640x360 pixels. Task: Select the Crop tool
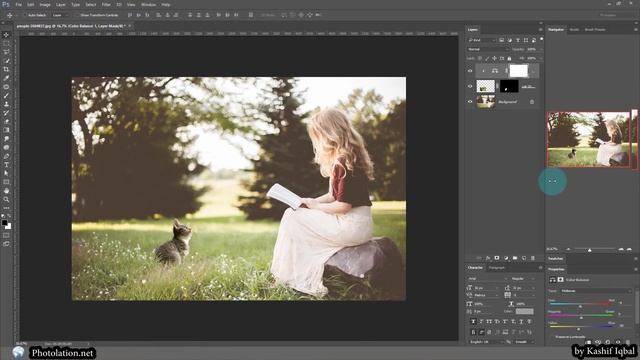(6, 69)
